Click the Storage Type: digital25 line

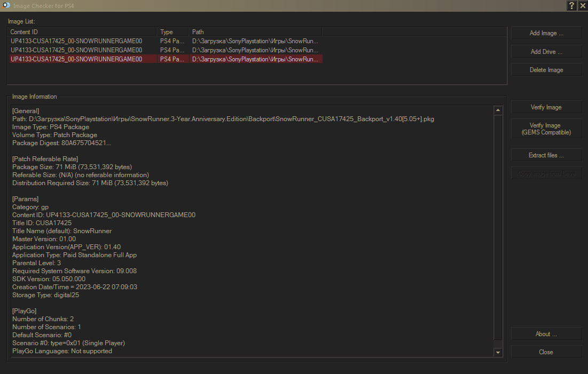click(45, 295)
